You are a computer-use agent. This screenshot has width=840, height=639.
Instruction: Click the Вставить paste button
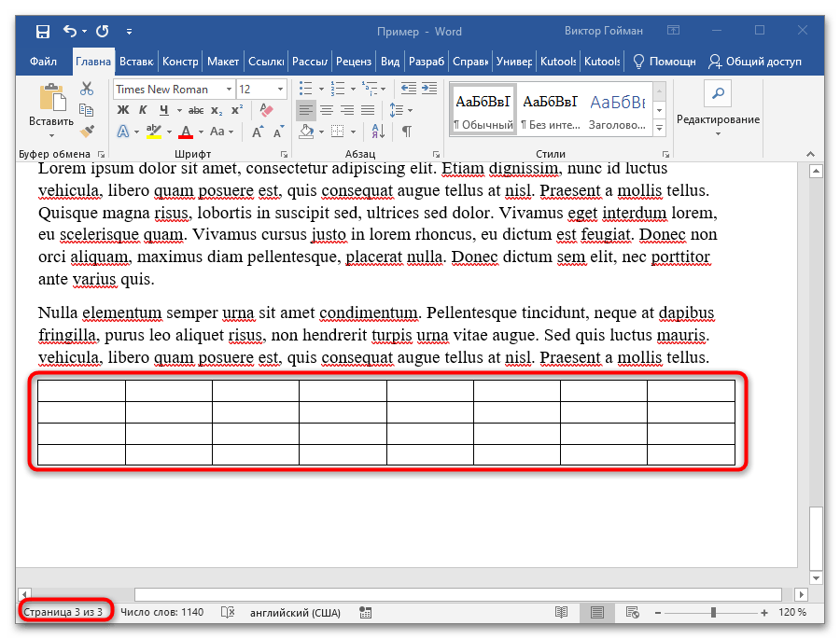click(51, 104)
